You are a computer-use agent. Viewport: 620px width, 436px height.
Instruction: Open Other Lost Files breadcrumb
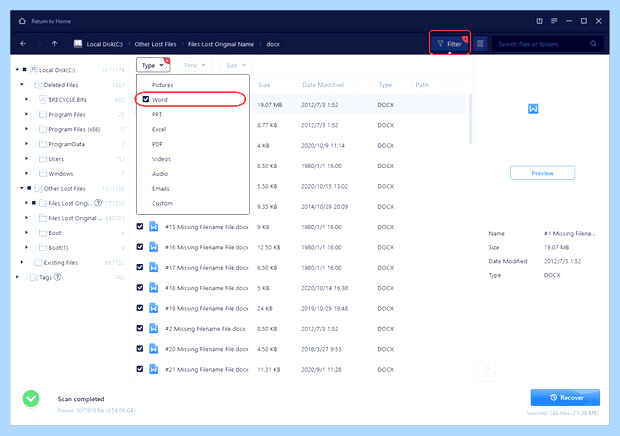click(x=155, y=44)
